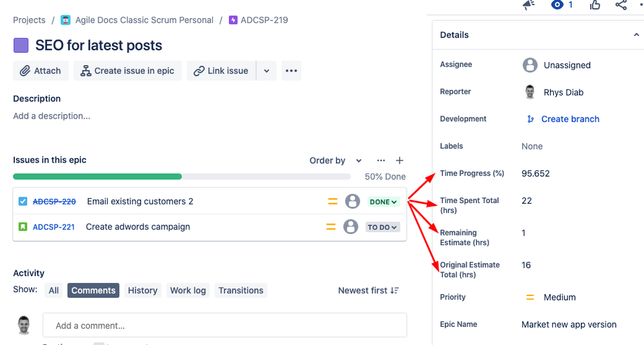Click the ADCSP-220 task type icon
This screenshot has height=345, width=644.
click(23, 201)
